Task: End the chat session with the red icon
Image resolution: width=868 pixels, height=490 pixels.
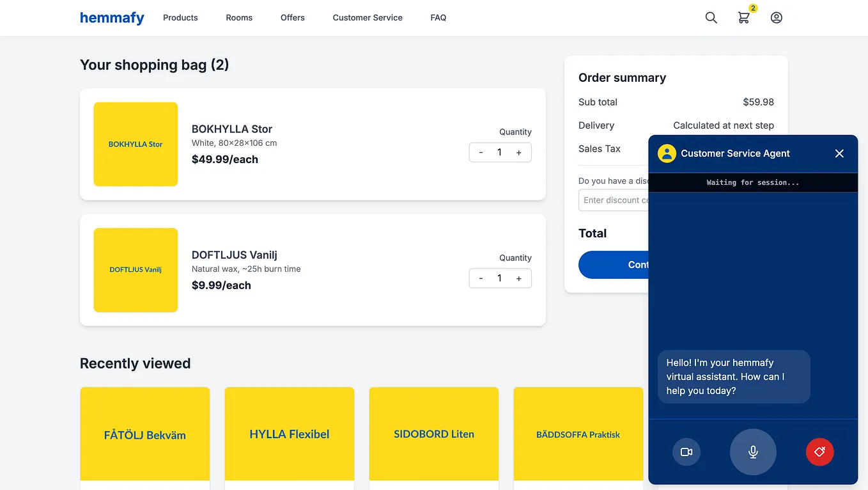Action: pos(819,452)
